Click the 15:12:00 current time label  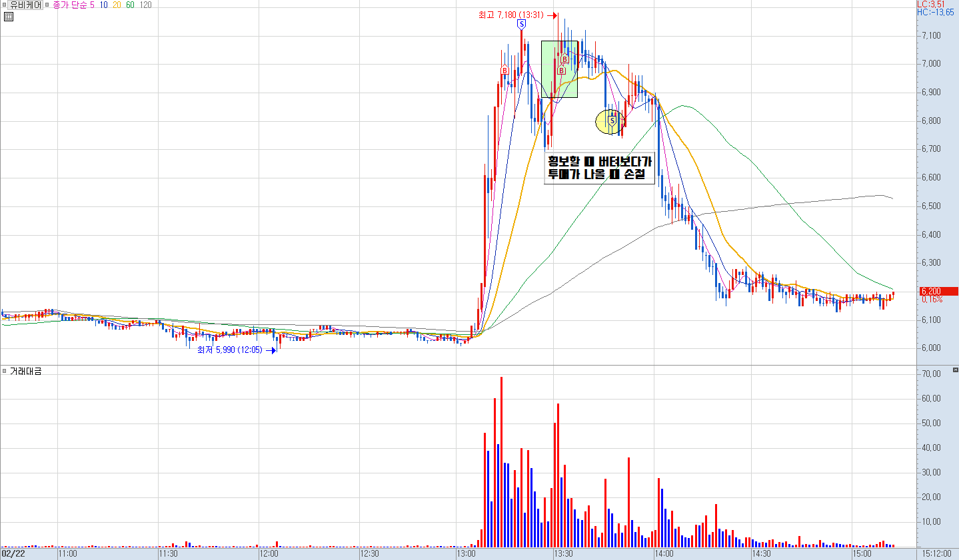pos(936,553)
